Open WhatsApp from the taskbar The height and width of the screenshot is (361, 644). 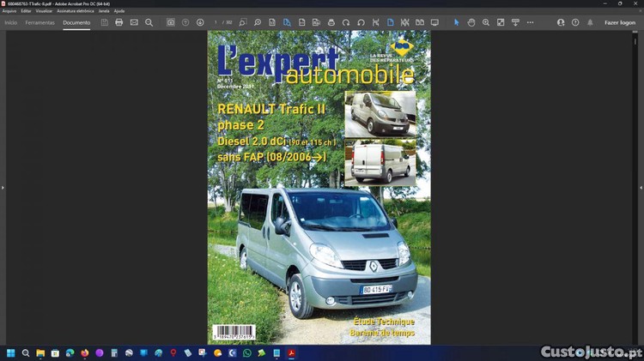pyautogui.click(x=247, y=352)
